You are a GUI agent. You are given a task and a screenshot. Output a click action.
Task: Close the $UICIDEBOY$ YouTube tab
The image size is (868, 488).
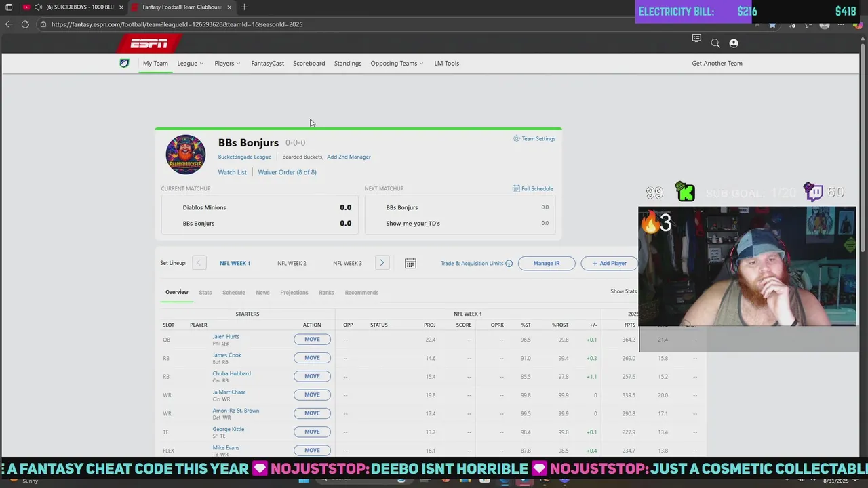pos(121,7)
